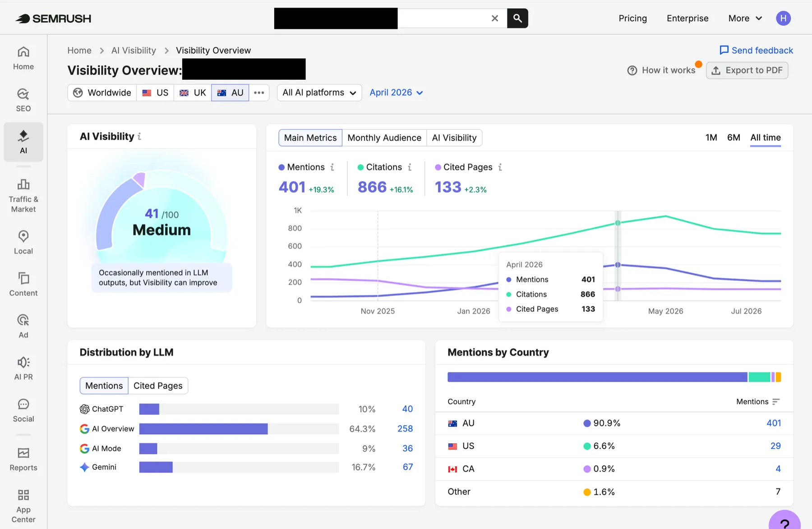The height and width of the screenshot is (529, 812).
Task: Clear the search field with X
Action: [x=495, y=18]
